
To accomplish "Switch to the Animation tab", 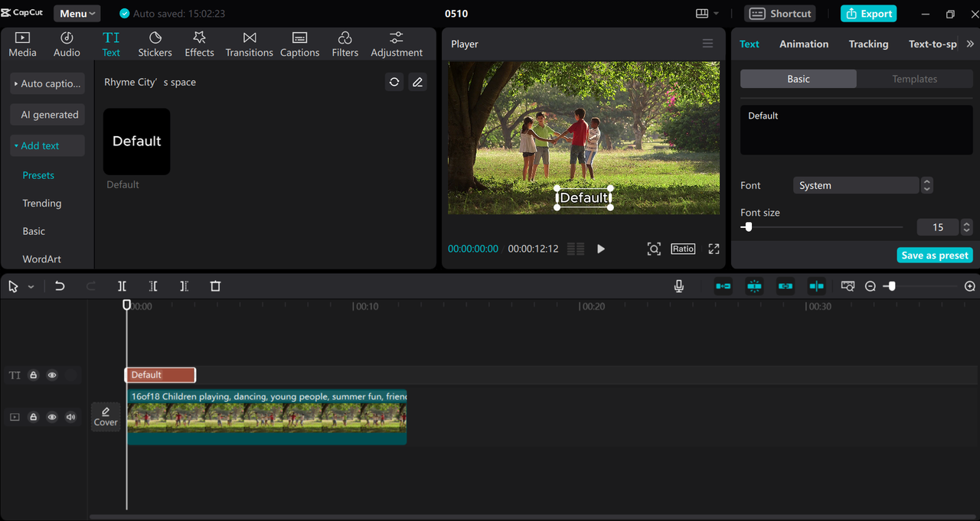I will (x=803, y=44).
